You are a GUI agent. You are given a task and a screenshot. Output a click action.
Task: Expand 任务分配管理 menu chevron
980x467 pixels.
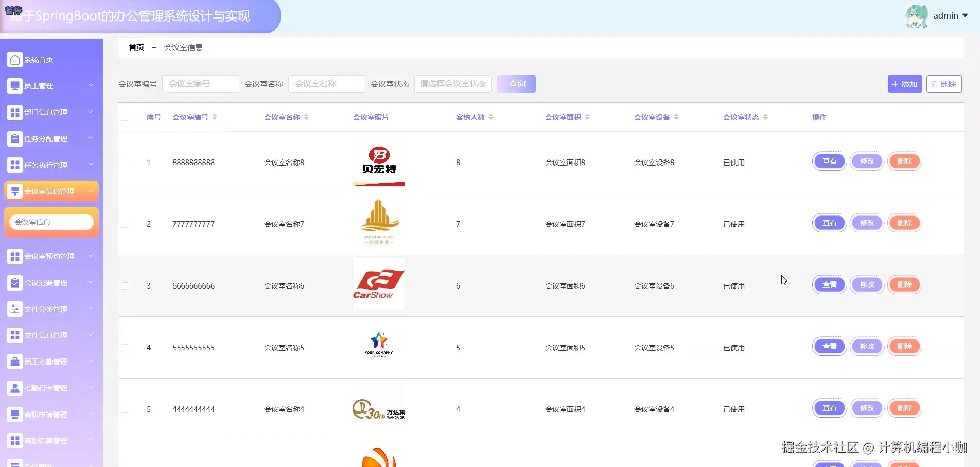[91, 138]
